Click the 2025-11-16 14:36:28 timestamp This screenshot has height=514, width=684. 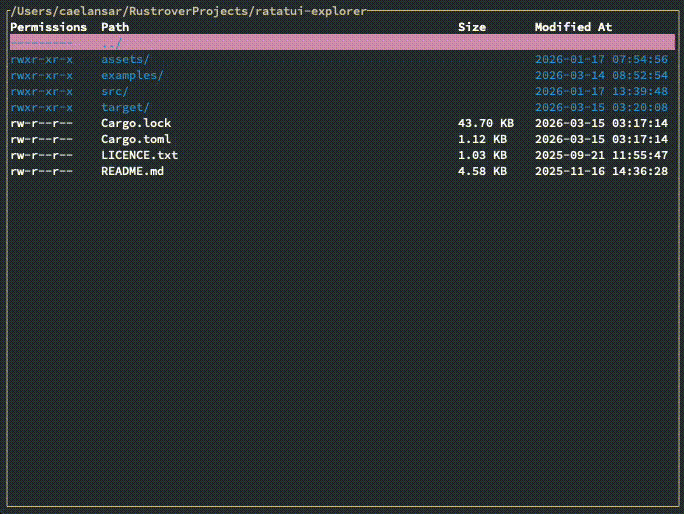pos(602,171)
